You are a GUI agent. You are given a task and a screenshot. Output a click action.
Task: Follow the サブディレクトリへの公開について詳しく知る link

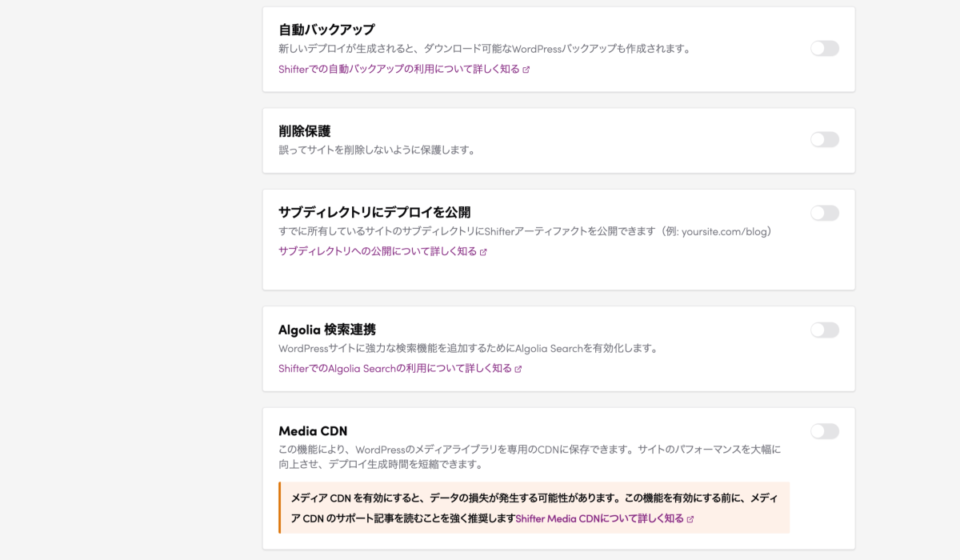(x=378, y=251)
